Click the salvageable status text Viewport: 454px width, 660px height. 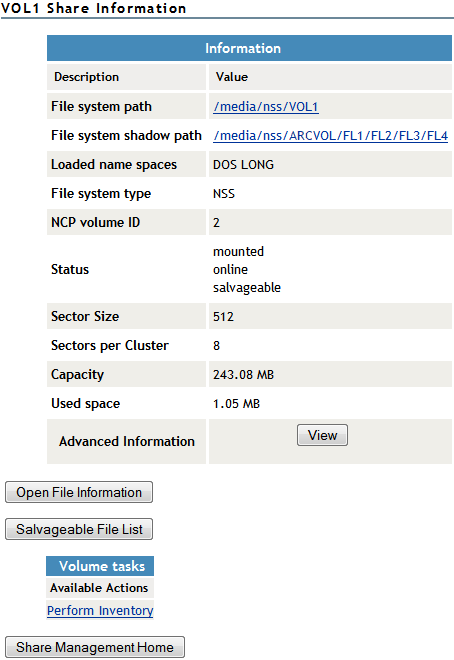[x=247, y=288]
